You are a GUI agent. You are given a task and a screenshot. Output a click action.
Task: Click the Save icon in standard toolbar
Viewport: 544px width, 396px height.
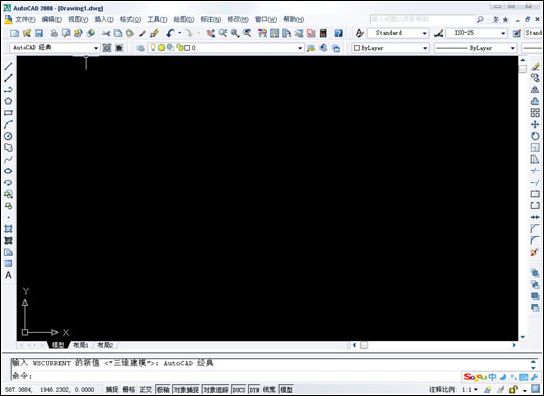pyautogui.click(x=39, y=33)
